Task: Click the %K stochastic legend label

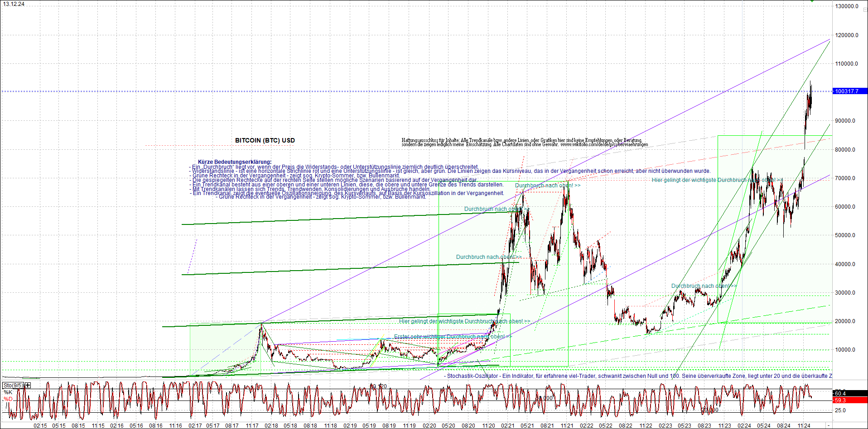Action: point(8,392)
